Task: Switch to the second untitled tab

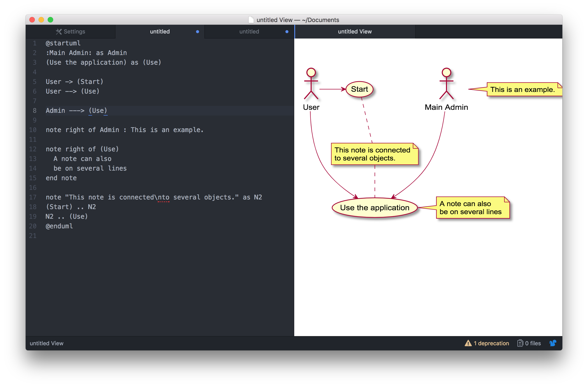Action: pyautogui.click(x=249, y=31)
